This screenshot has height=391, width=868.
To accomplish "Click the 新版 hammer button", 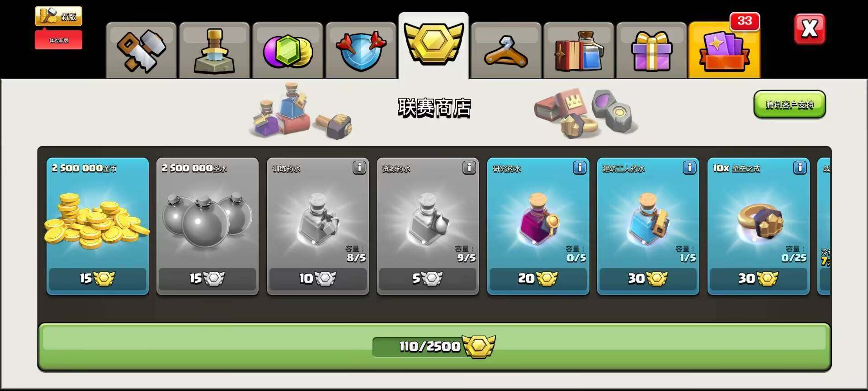I will pos(58,16).
